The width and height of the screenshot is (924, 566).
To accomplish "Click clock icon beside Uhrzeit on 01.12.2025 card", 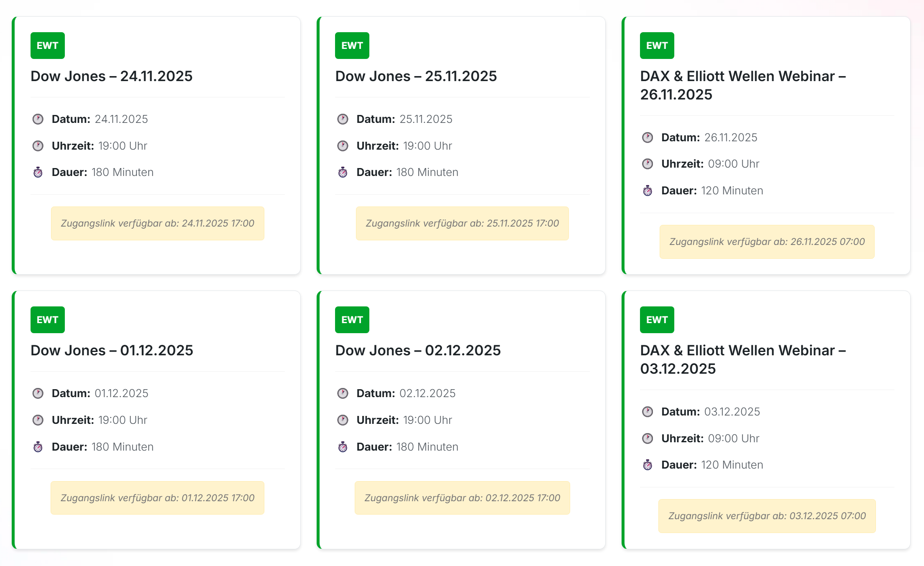I will coord(38,420).
